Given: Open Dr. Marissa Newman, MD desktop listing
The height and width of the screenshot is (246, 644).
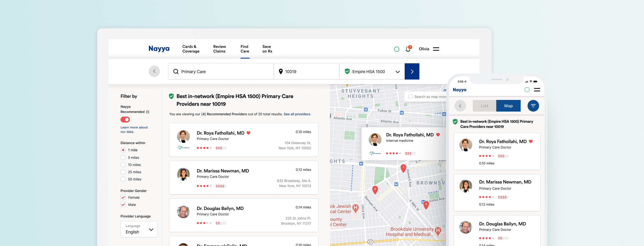Looking at the screenshot, I should (x=223, y=171).
